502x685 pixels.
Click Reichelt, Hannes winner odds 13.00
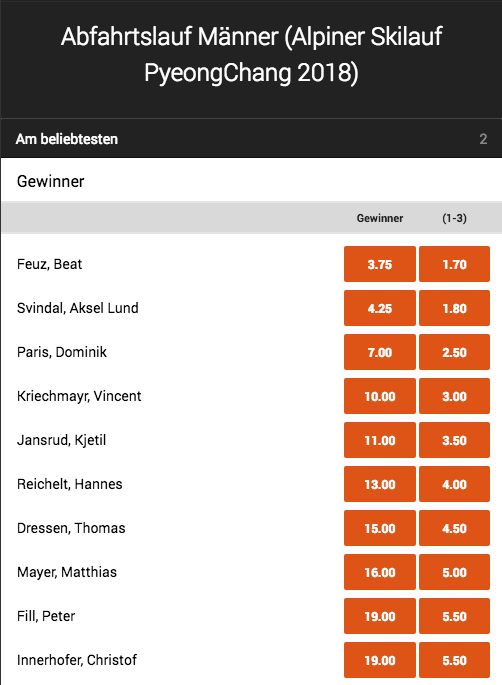pyautogui.click(x=380, y=484)
